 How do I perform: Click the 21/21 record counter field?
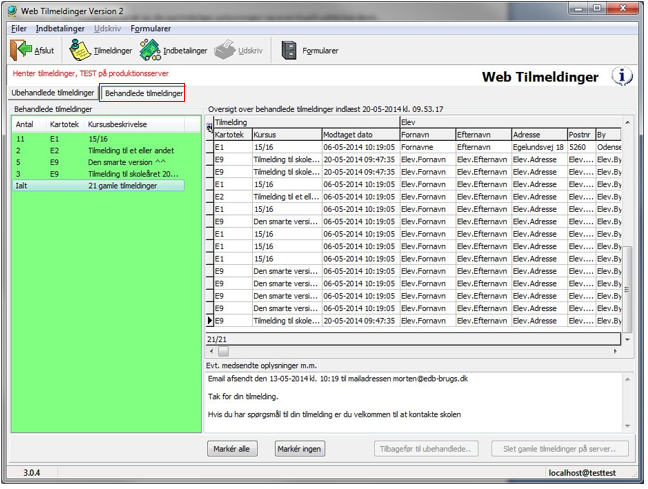tap(413, 339)
